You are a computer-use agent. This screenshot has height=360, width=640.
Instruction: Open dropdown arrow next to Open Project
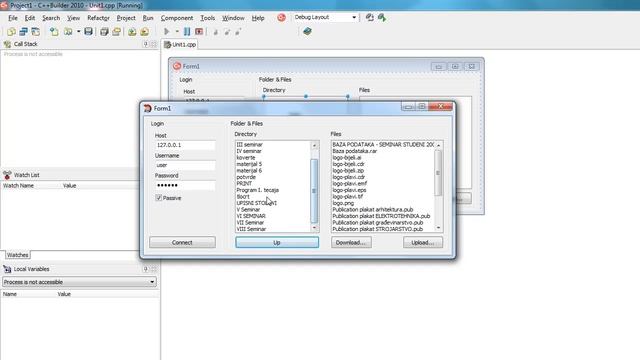(x=78, y=31)
